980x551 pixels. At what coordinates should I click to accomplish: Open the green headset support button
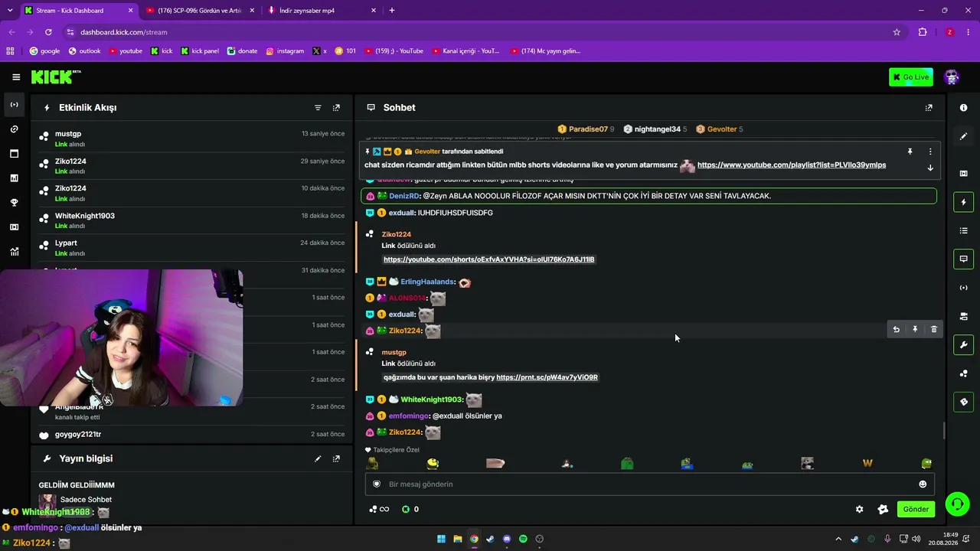click(957, 504)
